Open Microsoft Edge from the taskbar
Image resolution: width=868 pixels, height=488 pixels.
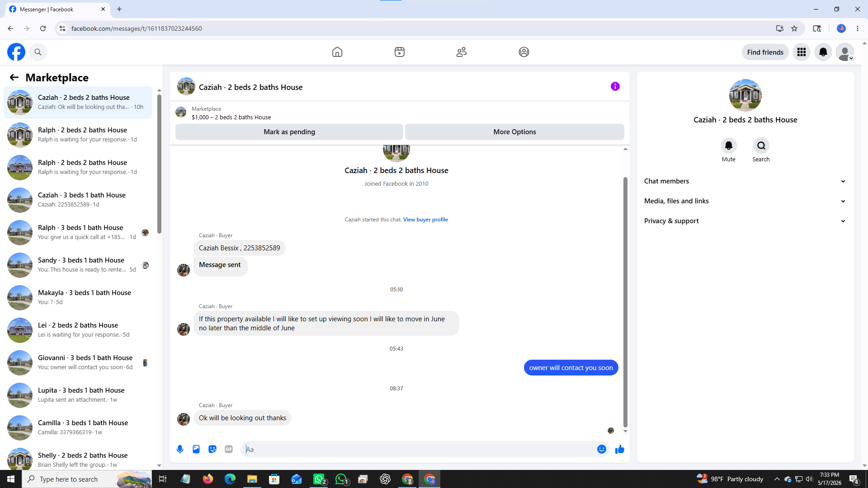(230, 479)
